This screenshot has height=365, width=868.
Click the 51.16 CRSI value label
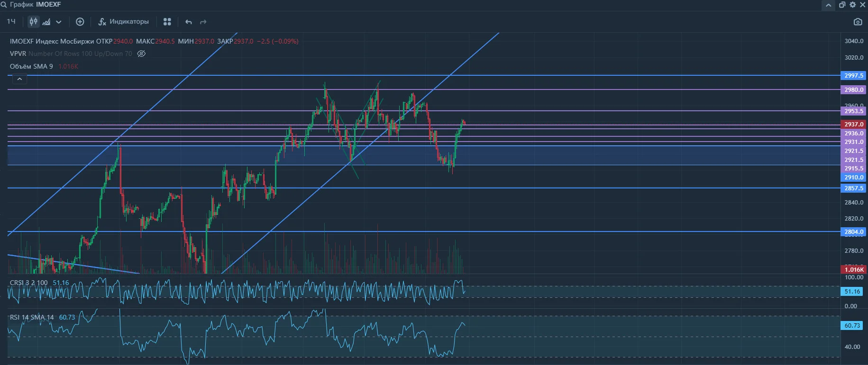pos(852,292)
